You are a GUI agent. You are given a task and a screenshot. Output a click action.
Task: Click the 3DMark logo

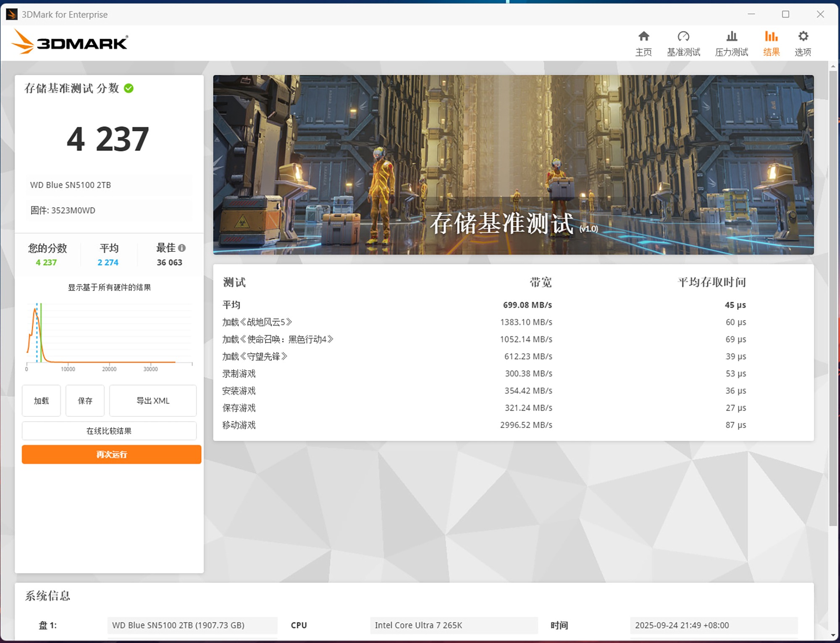tap(70, 42)
